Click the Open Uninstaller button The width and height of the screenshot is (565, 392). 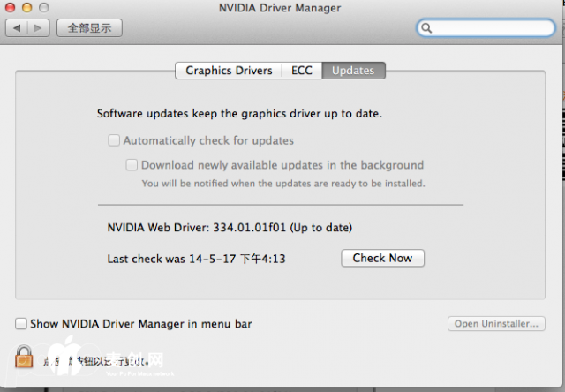click(496, 324)
